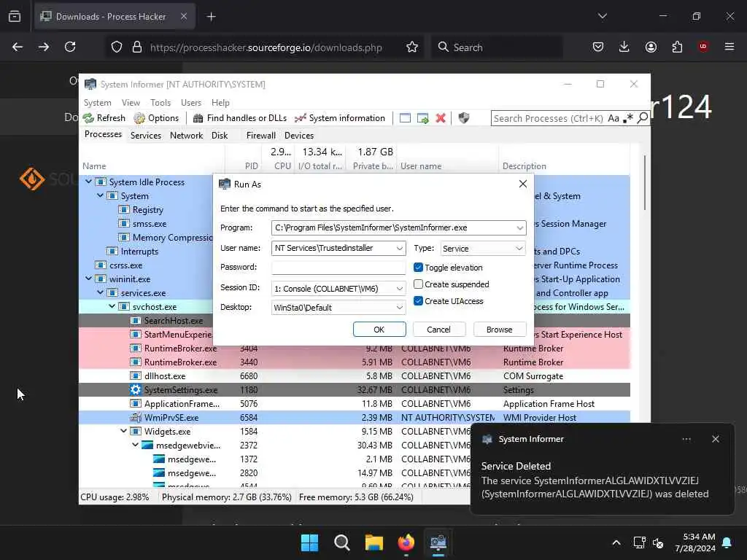Click Find handles or DLLs binoculars icon
747x560 pixels.
click(198, 118)
